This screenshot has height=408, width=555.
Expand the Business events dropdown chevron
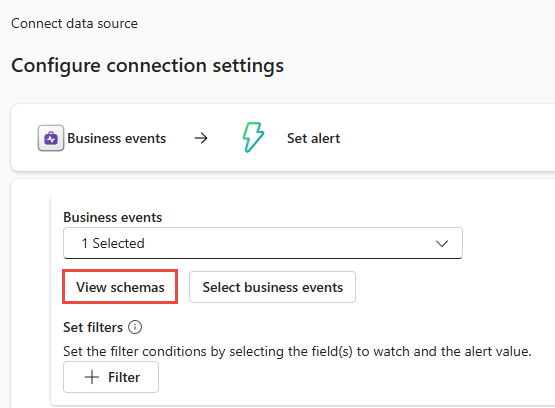[x=442, y=243]
